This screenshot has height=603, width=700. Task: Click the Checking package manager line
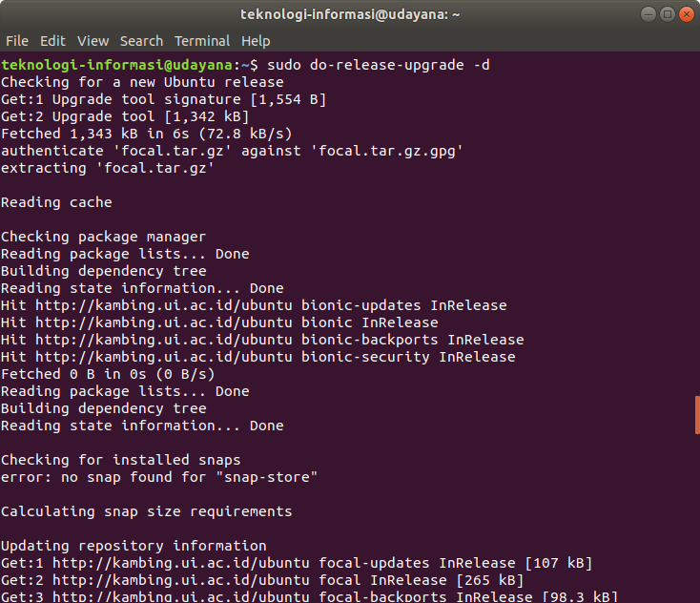click(104, 238)
